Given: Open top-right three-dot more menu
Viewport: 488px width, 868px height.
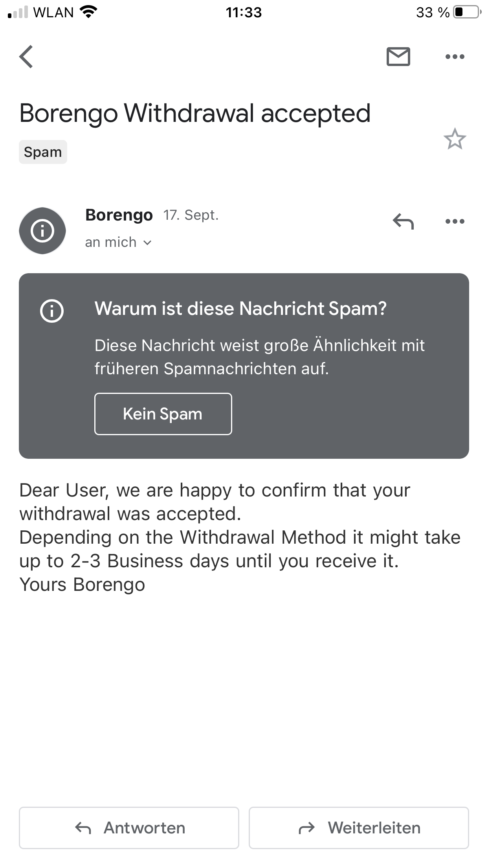Looking at the screenshot, I should pyautogui.click(x=455, y=57).
